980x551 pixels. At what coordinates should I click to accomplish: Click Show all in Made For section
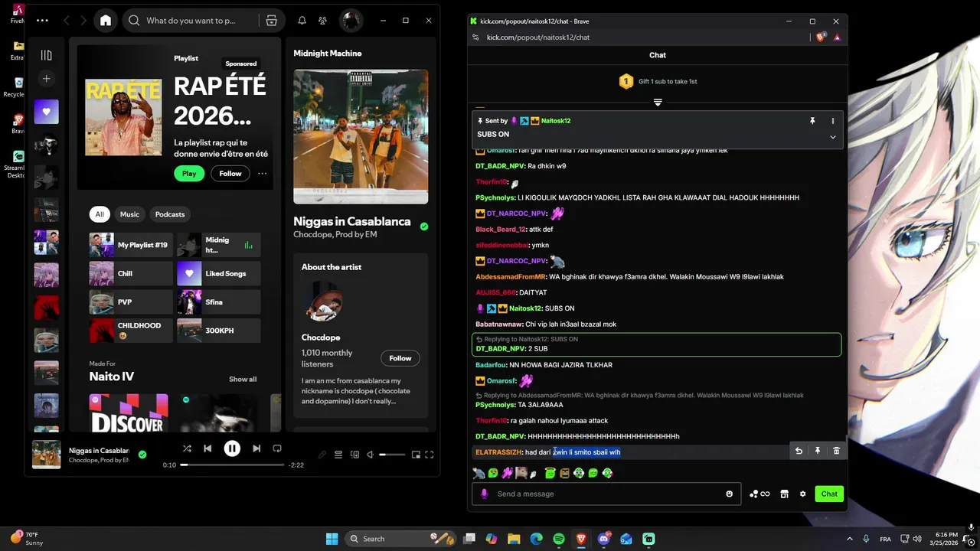click(243, 380)
